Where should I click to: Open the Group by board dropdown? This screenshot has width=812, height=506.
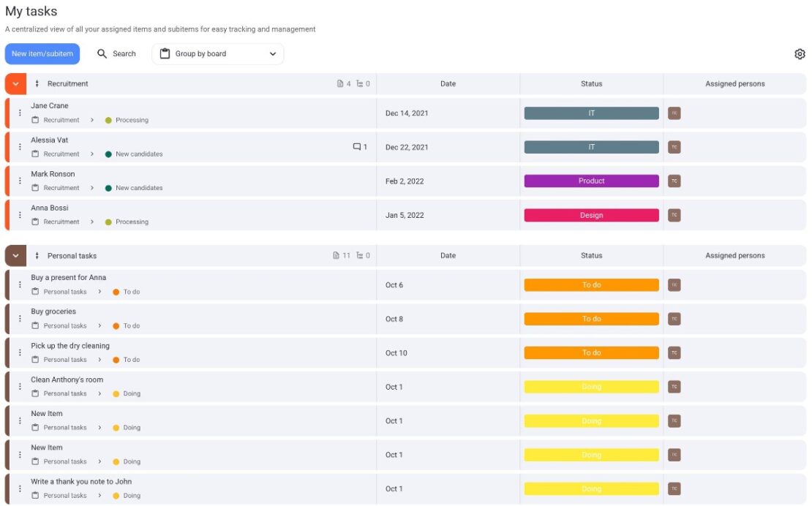pos(217,53)
